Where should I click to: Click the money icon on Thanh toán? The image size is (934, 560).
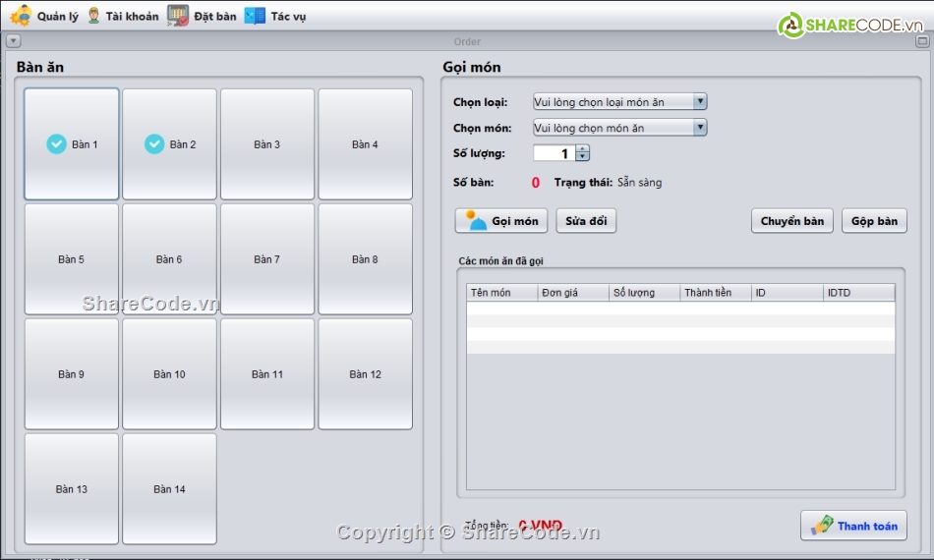coord(822,526)
